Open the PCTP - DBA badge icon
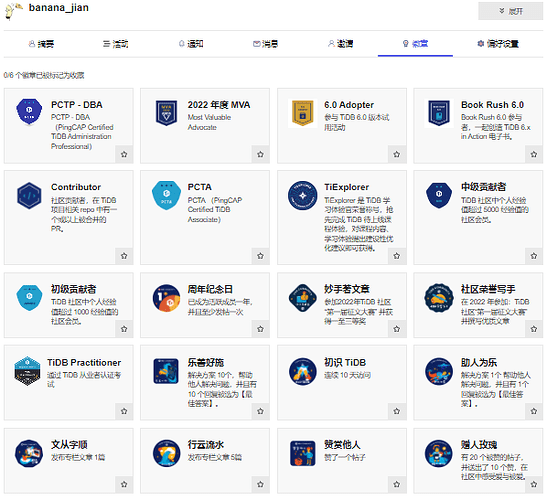Viewport: 546px width, 500px height. pyautogui.click(x=29, y=111)
